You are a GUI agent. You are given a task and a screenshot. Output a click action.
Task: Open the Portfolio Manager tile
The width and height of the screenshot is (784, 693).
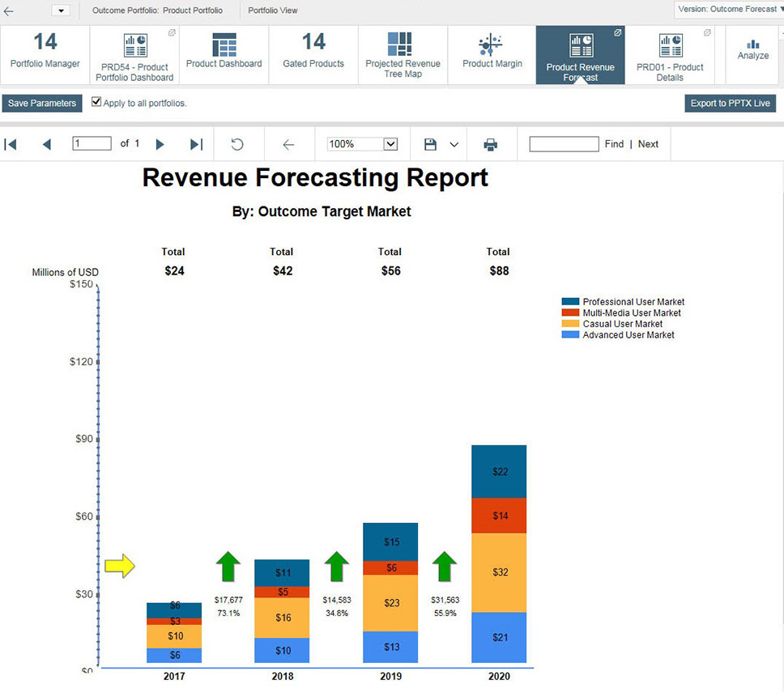point(45,55)
